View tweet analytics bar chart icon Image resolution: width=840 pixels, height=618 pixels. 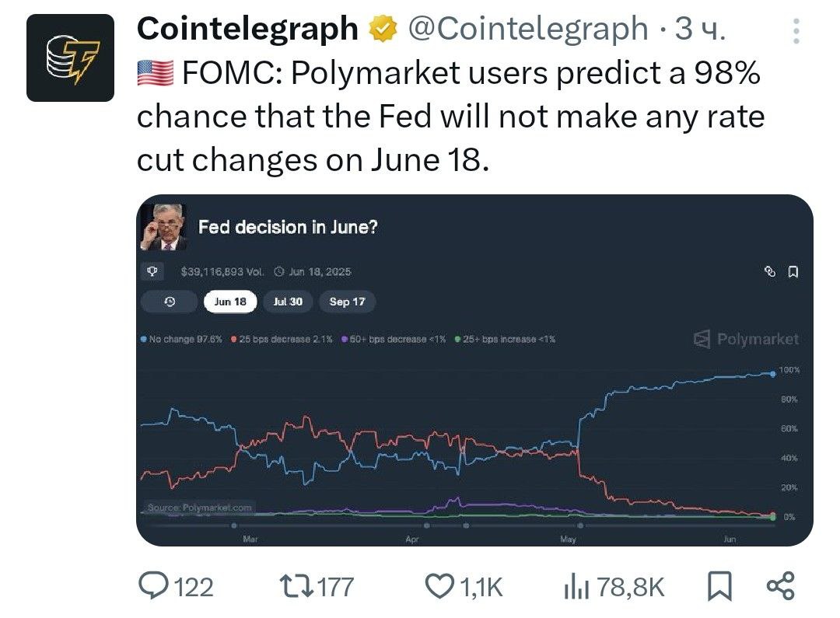(576, 586)
